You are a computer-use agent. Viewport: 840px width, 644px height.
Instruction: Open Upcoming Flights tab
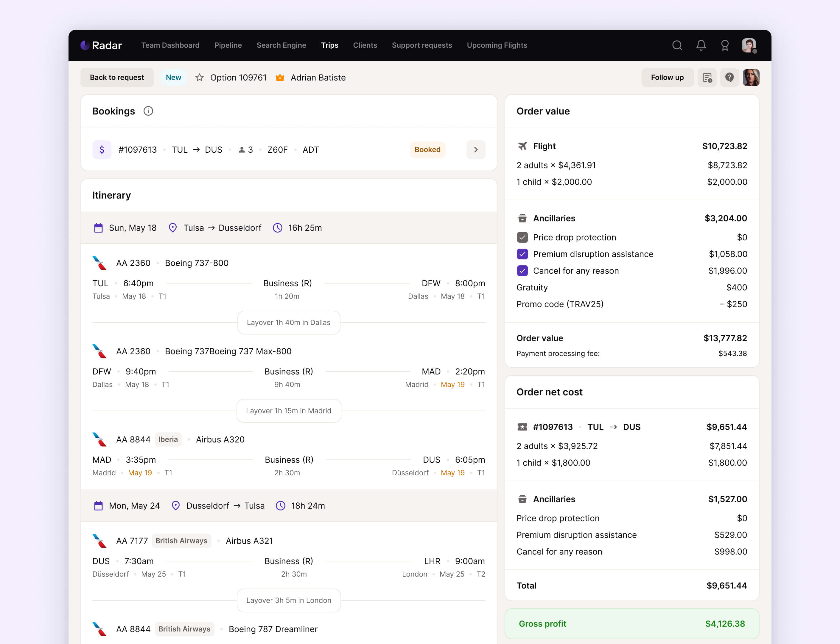497,45
